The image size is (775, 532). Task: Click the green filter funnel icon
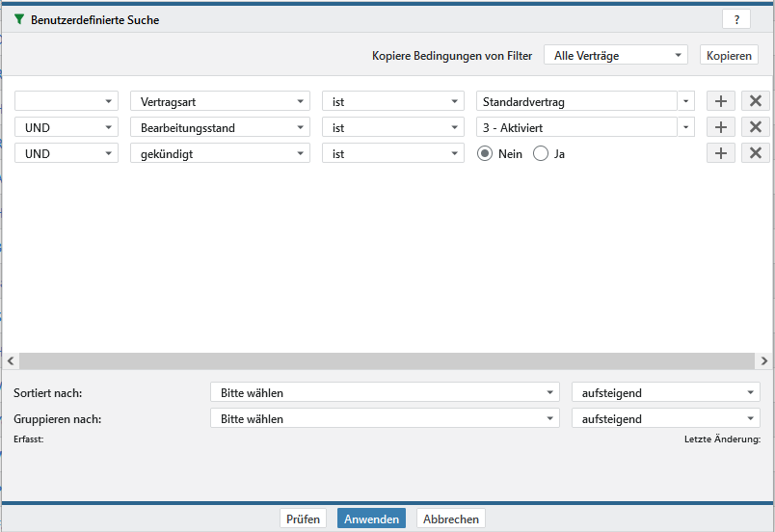pos(19,19)
